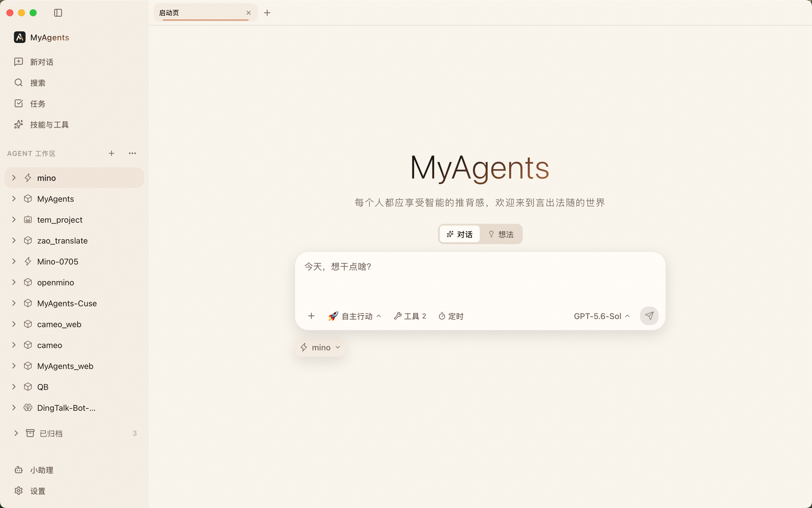Open the 自主行动 mode dropdown
Screen dimensions: 812x508
(355, 316)
